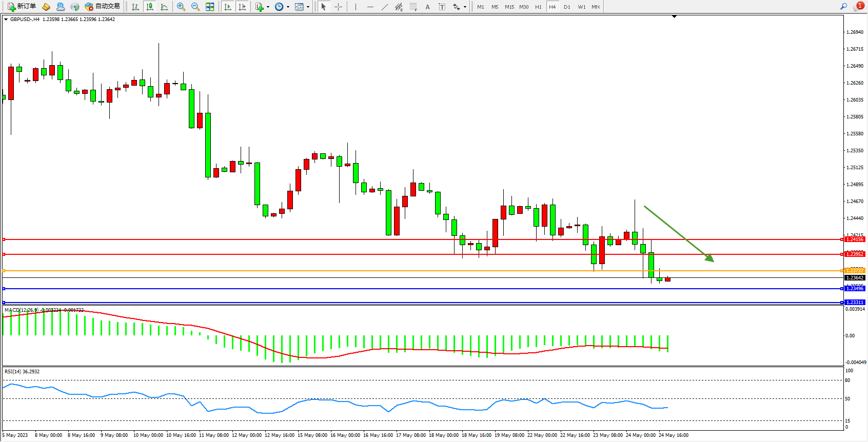Image resolution: width=868 pixels, height=442 pixels.
Task: Select the trendline drawing tool
Action: pyautogui.click(x=385, y=7)
